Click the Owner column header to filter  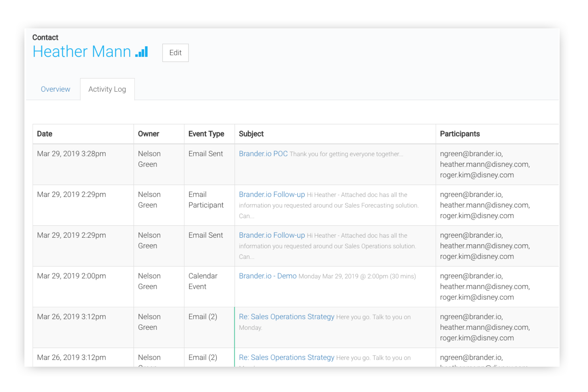[149, 134]
